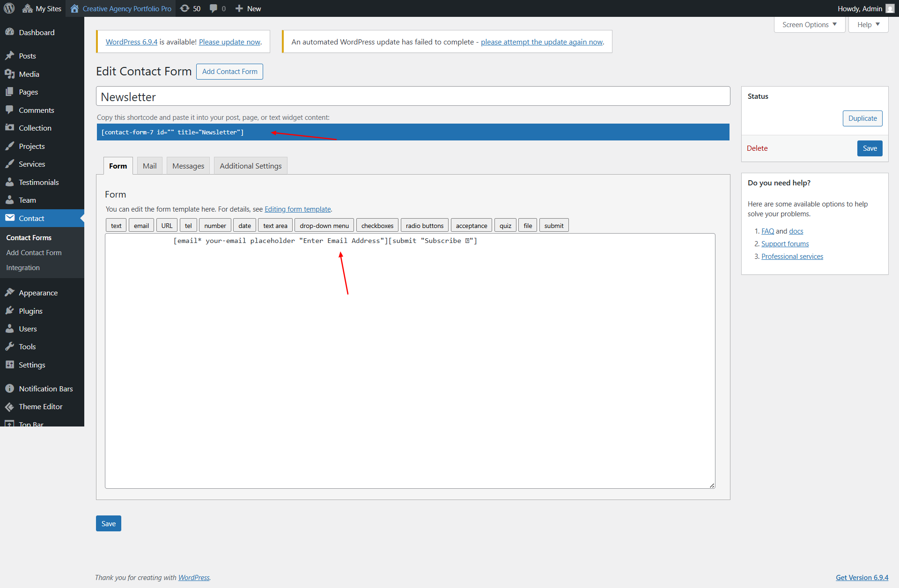Screen dimensions: 899x588
Task: Click the Comments icon in sidebar
Action: pyautogui.click(x=9, y=110)
